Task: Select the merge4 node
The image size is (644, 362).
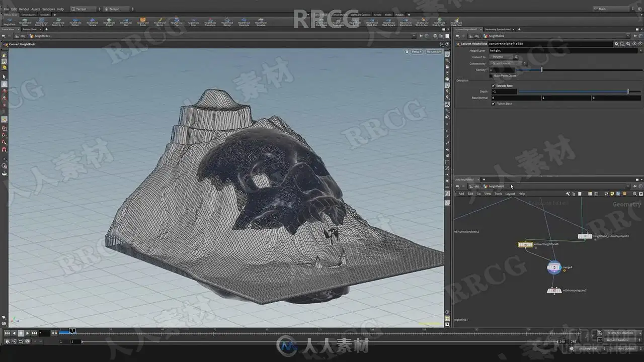Action: 554,267
